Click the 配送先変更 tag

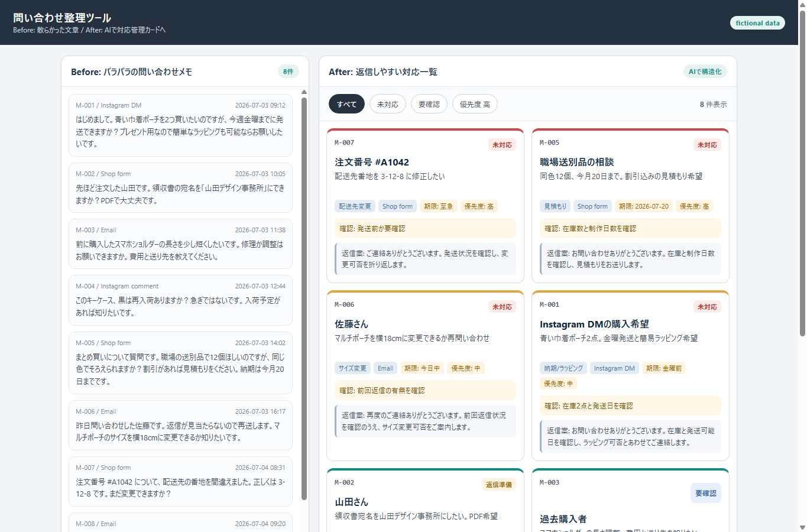pos(355,206)
